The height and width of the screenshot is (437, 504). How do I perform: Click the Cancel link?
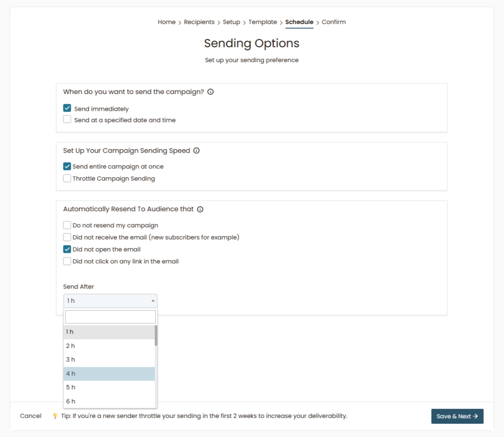click(31, 416)
